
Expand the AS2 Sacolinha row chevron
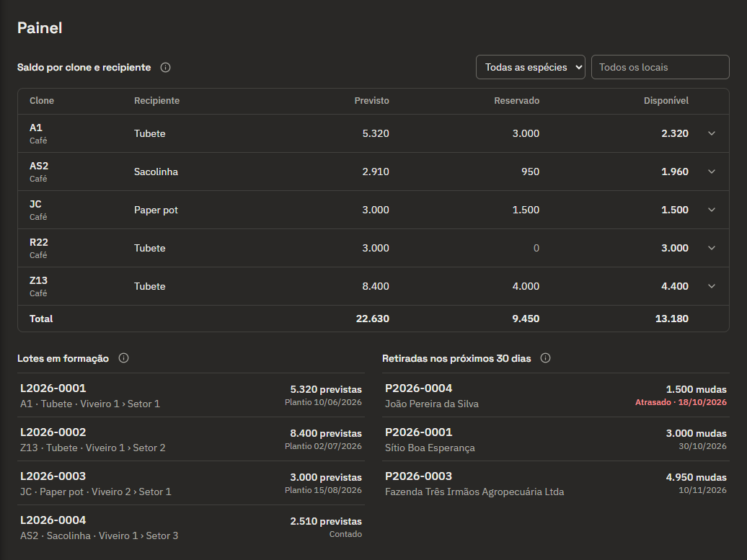pos(711,172)
